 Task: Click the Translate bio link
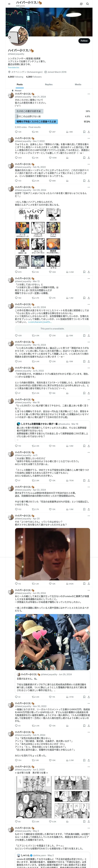[14, 67]
